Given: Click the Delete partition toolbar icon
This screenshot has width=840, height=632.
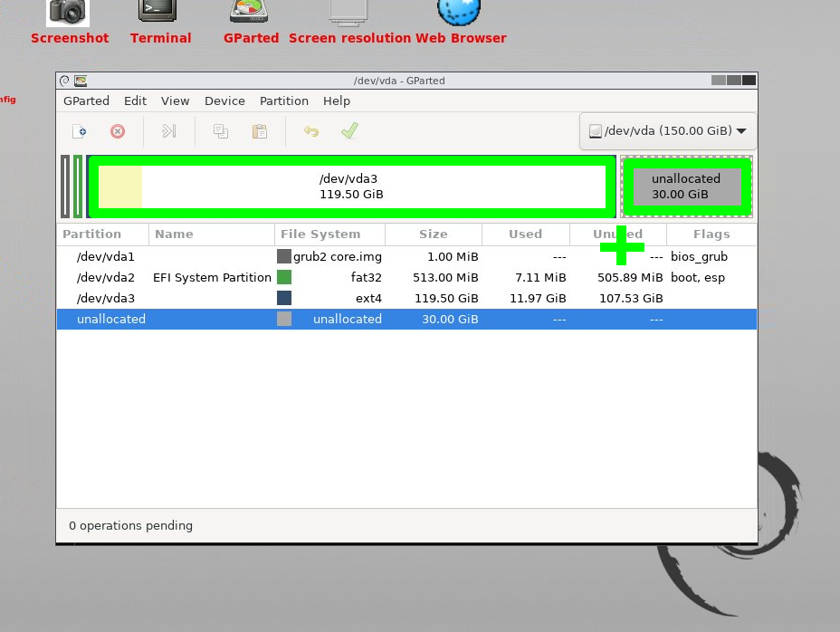Looking at the screenshot, I should (x=118, y=131).
